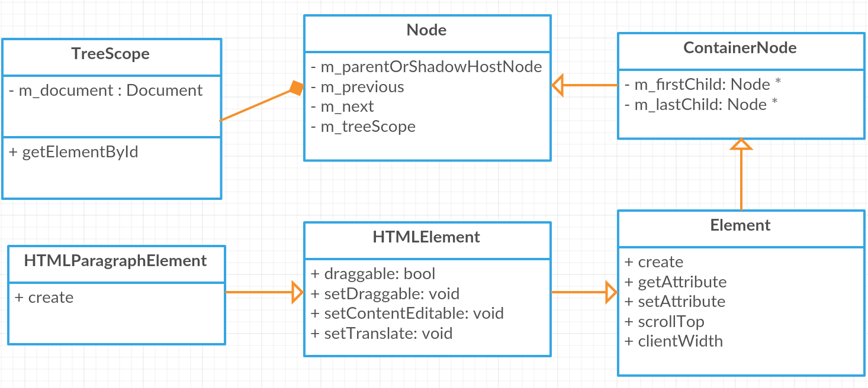The image size is (868, 388).
Task: Select the scrollTop member in Element
Action: (665, 322)
